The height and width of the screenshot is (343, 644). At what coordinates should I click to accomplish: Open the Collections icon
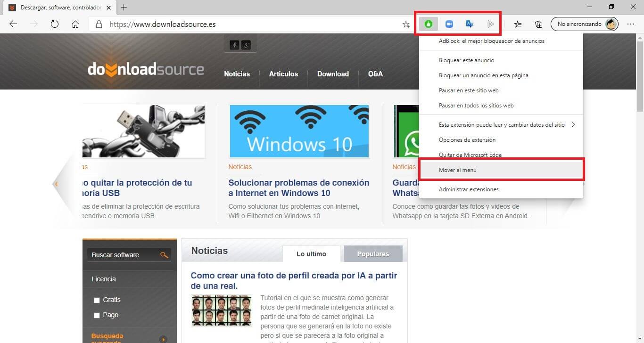coord(538,24)
